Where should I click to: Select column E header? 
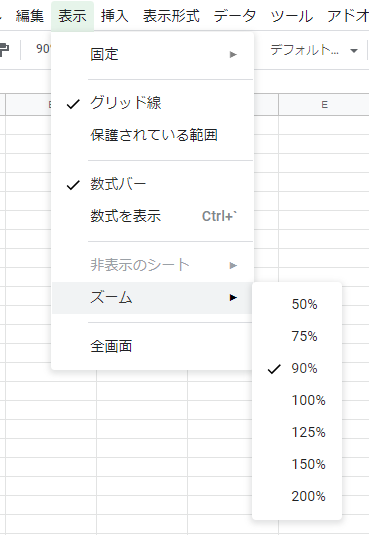tap(324, 105)
